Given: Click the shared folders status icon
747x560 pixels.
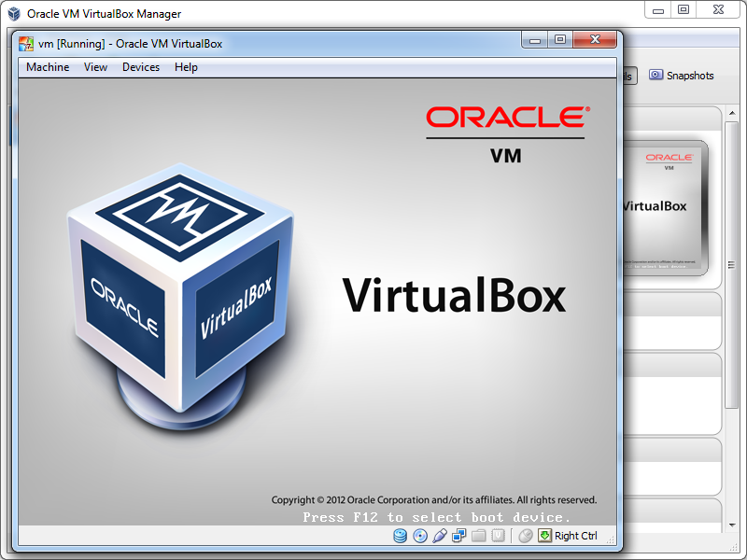Looking at the screenshot, I should (479, 536).
